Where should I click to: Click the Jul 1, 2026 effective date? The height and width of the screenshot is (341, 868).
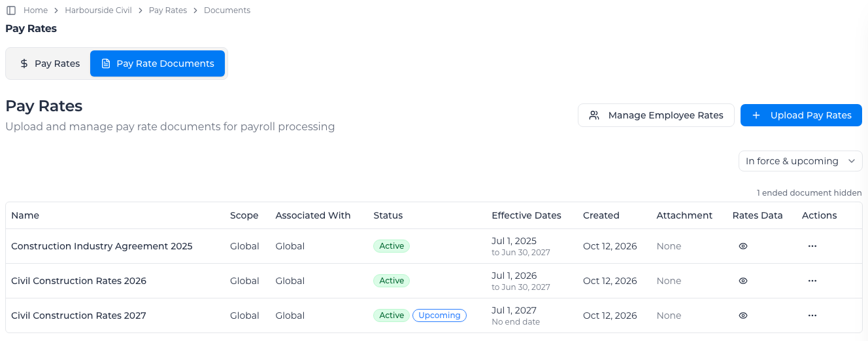(514, 276)
